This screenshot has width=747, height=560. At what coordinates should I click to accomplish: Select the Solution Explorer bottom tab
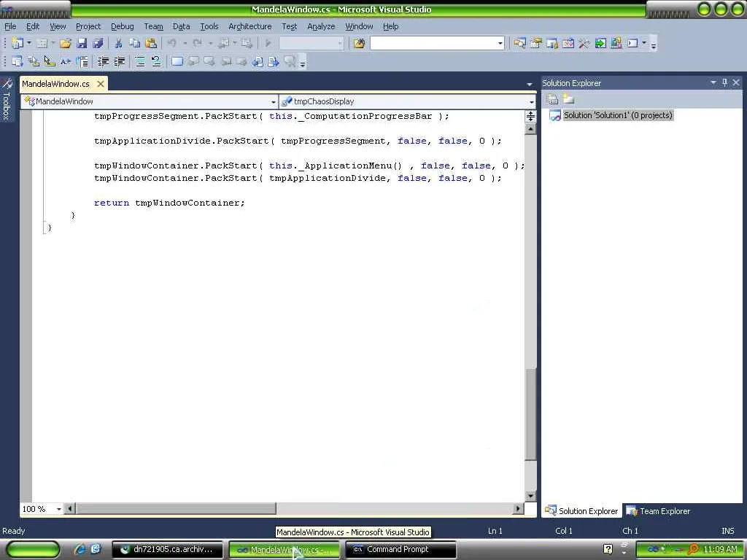click(x=581, y=511)
